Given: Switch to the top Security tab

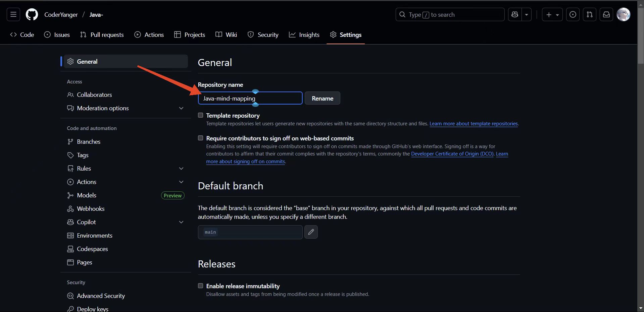Looking at the screenshot, I should click(x=263, y=35).
